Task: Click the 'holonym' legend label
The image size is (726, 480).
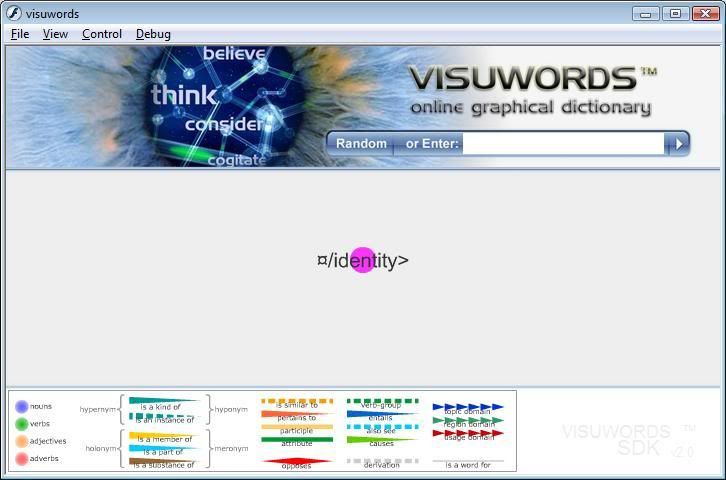Action: pos(100,449)
